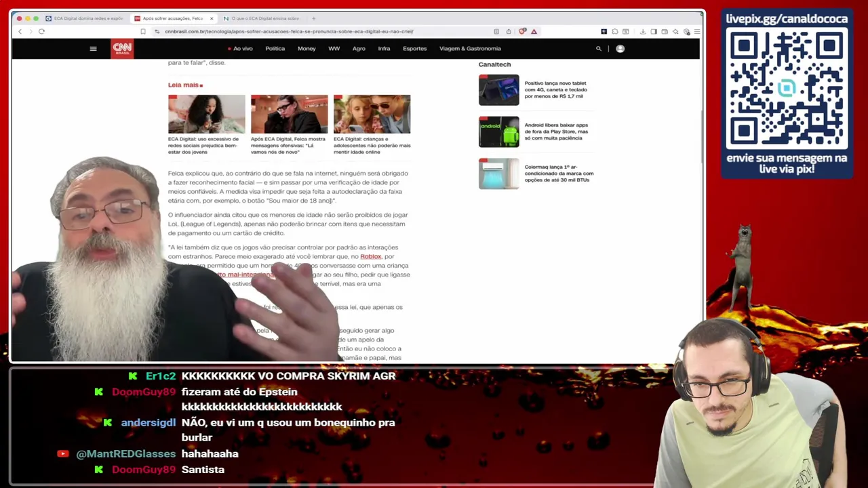This screenshot has height=488, width=868.
Task: Open the Esportes section
Action: 414,49
